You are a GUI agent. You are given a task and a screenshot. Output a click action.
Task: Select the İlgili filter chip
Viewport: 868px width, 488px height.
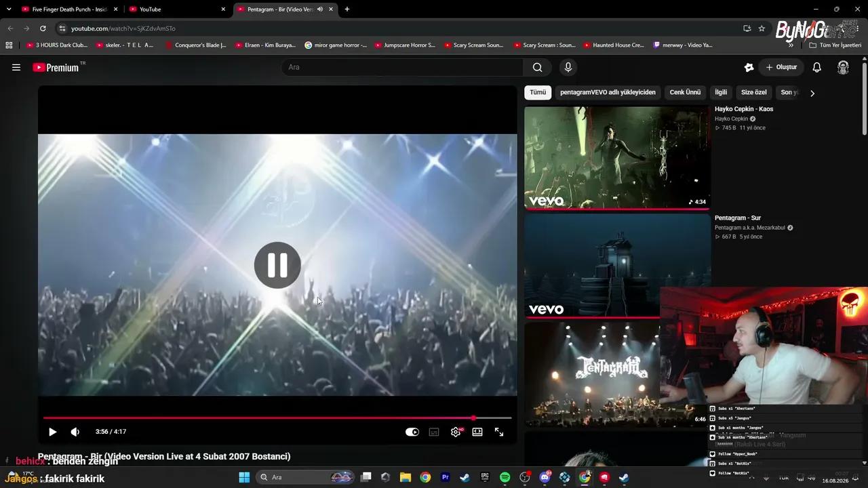point(721,92)
